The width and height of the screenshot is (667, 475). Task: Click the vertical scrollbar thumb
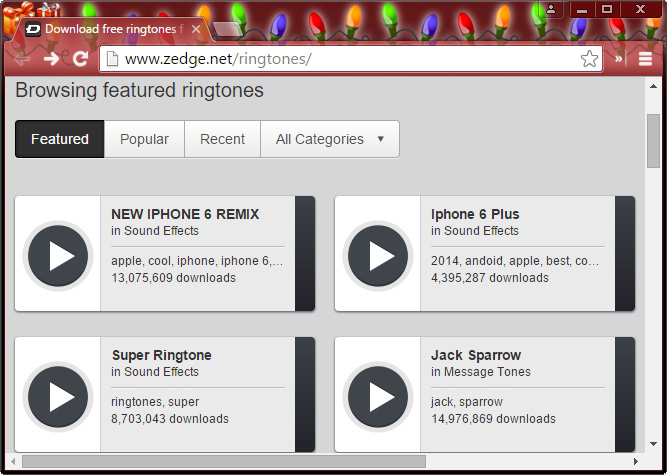[x=653, y=141]
